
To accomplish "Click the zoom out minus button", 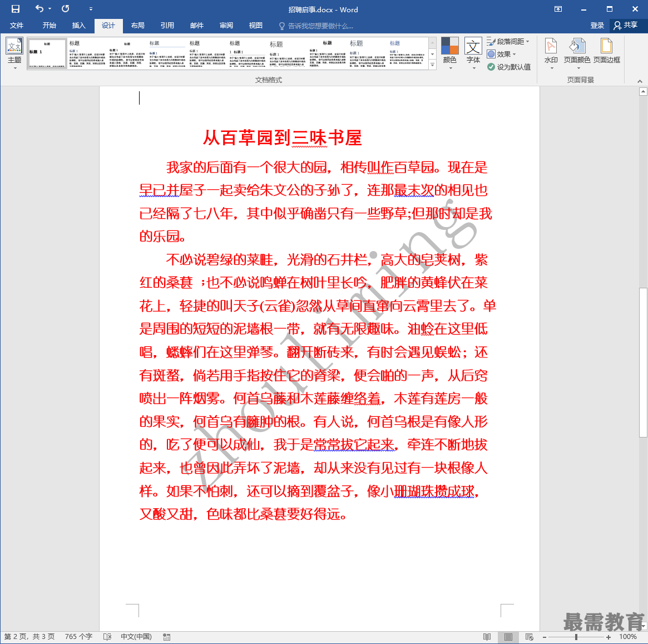I will (545, 637).
